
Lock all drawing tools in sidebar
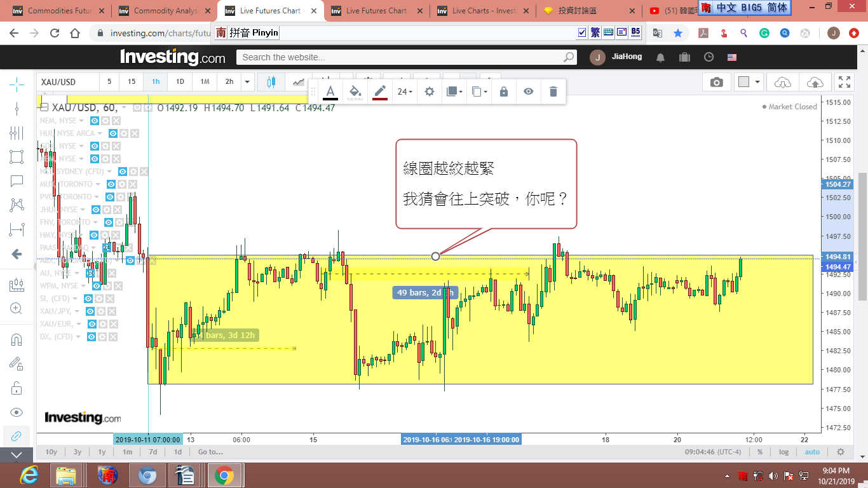pos(17,388)
